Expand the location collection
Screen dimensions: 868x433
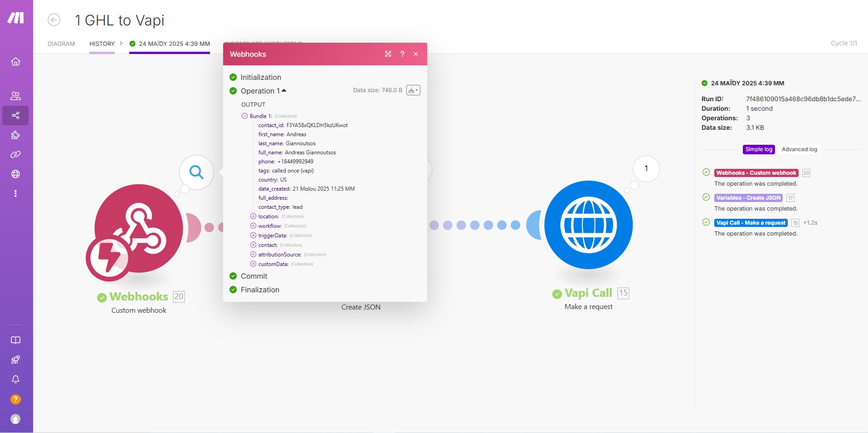tap(253, 216)
